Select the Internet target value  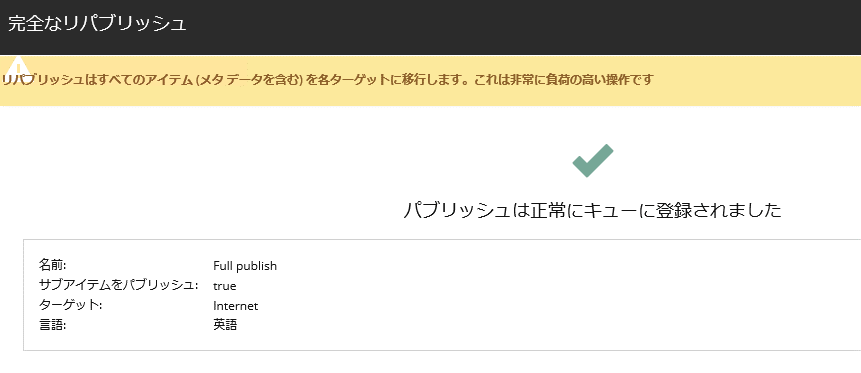(x=236, y=305)
